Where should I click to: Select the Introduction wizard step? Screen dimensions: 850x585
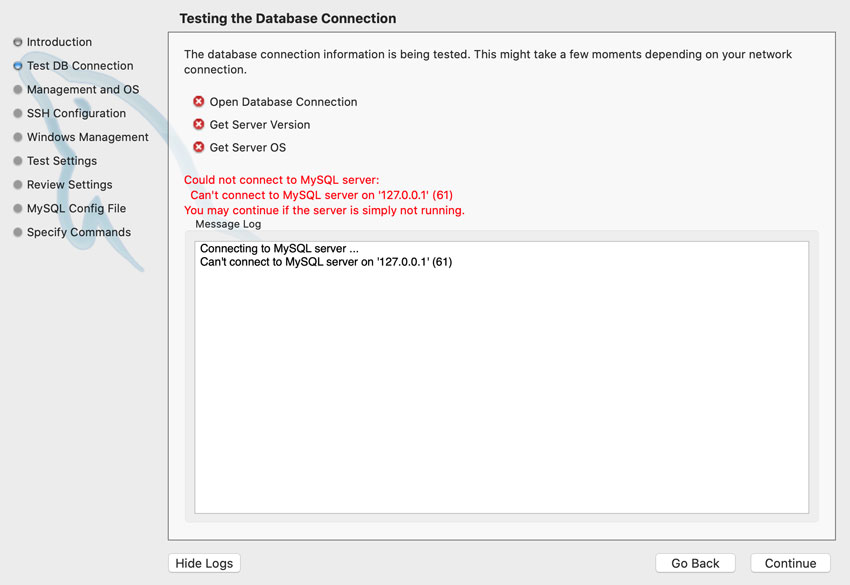pyautogui.click(x=58, y=42)
